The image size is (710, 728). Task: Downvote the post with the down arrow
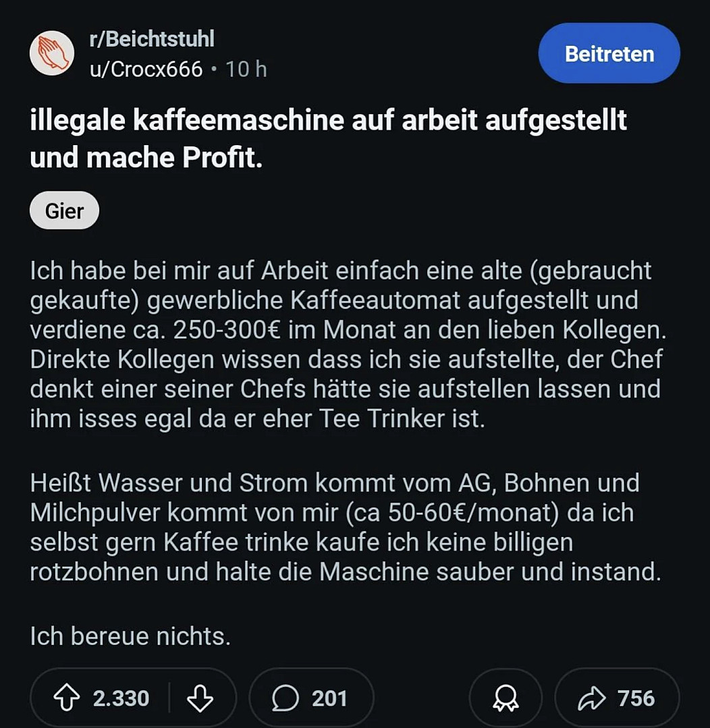pyautogui.click(x=200, y=698)
